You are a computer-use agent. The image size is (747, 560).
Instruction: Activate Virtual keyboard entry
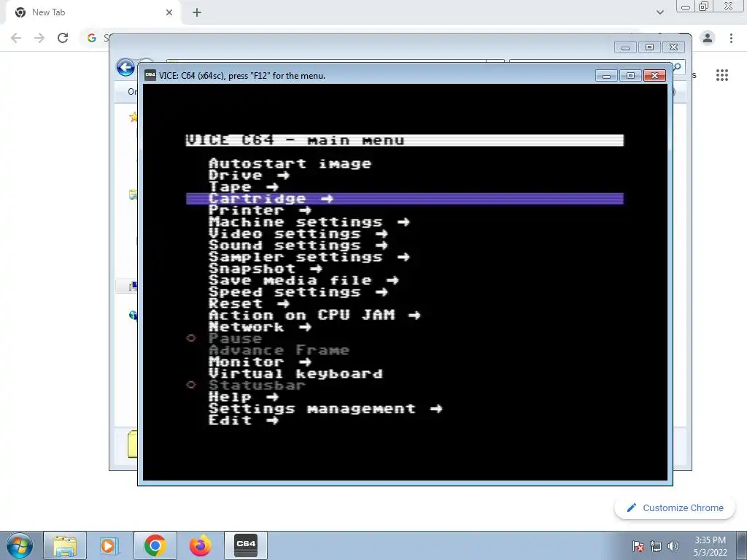(x=295, y=373)
